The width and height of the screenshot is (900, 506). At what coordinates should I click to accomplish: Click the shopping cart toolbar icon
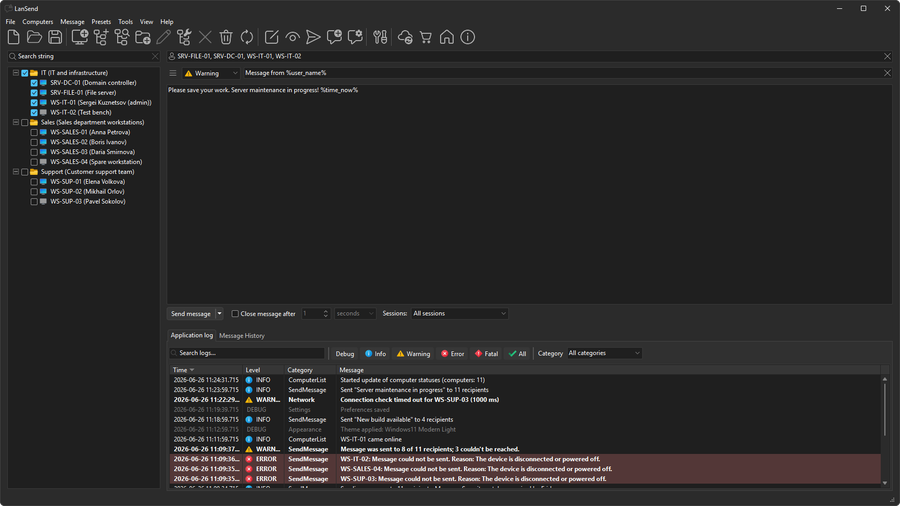point(426,37)
